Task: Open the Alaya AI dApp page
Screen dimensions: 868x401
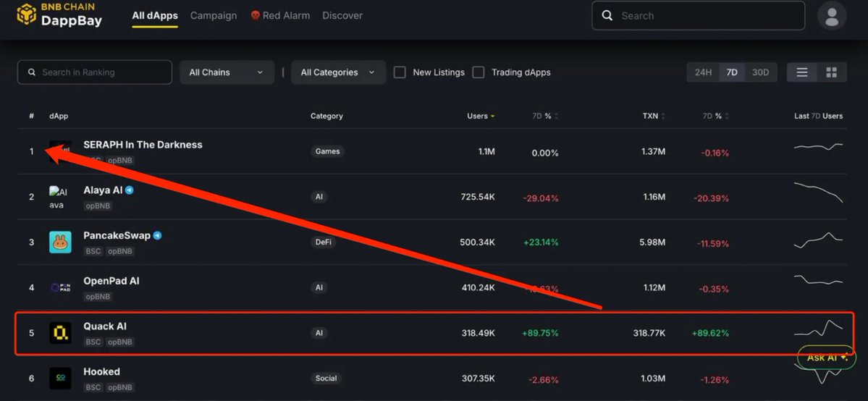Action: 103,190
